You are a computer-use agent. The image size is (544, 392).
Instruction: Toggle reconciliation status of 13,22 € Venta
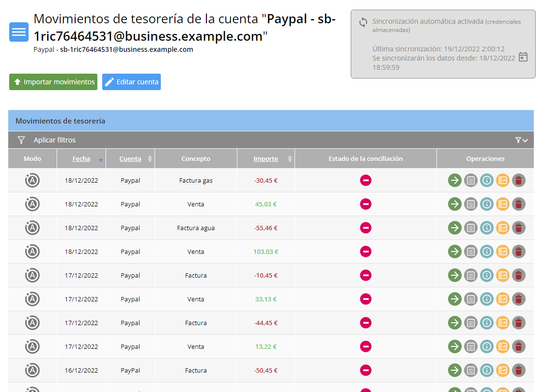click(x=366, y=346)
